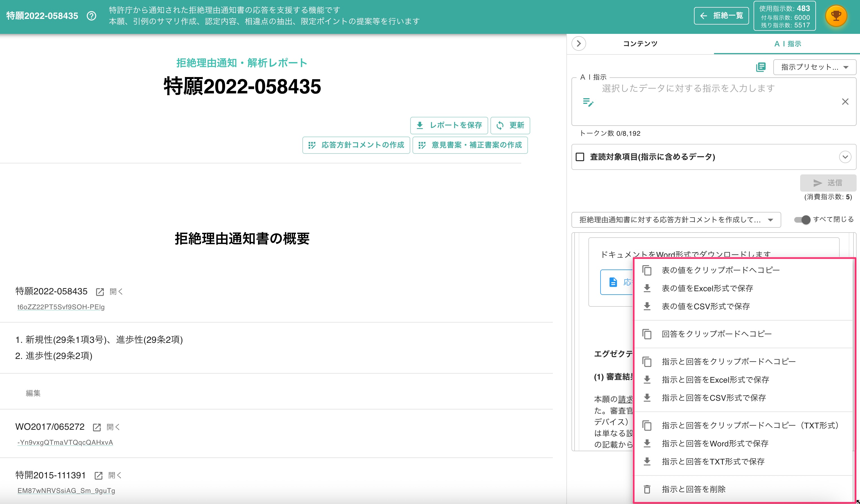Select 回答をクリップボードへコピー

click(x=743, y=334)
